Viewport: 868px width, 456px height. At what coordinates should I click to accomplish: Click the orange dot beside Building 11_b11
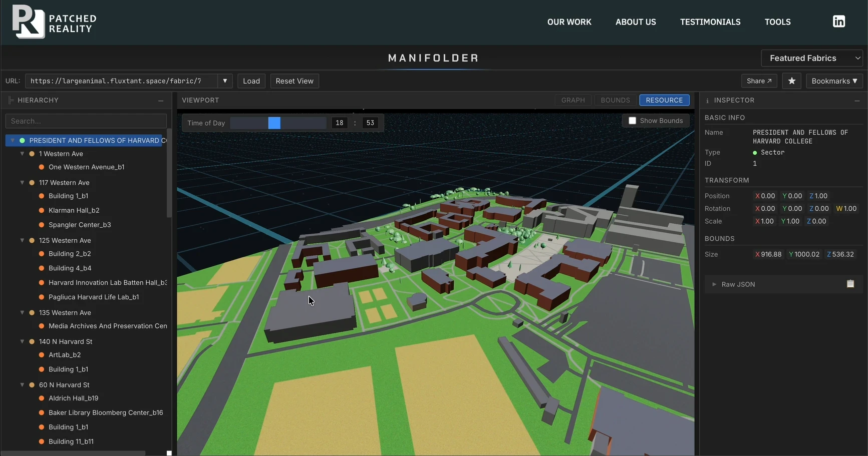(42, 441)
